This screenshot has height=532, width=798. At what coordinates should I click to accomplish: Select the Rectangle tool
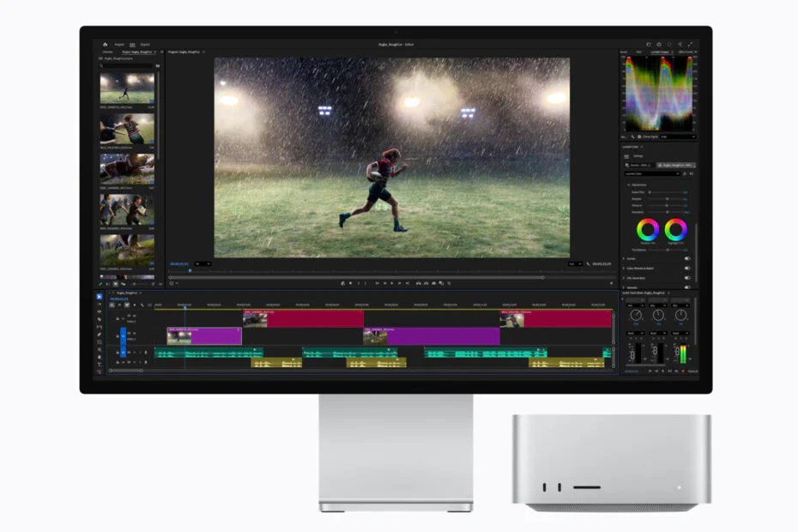pyautogui.click(x=100, y=342)
